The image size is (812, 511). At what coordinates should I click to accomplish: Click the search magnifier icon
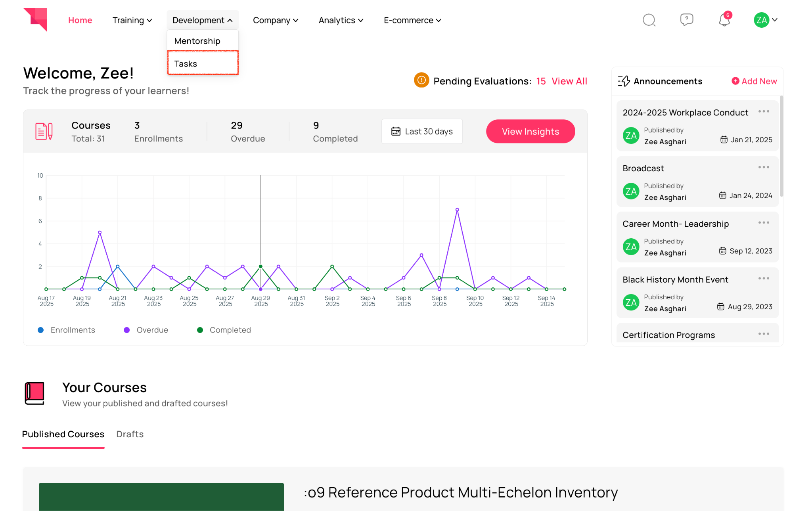[x=649, y=20]
